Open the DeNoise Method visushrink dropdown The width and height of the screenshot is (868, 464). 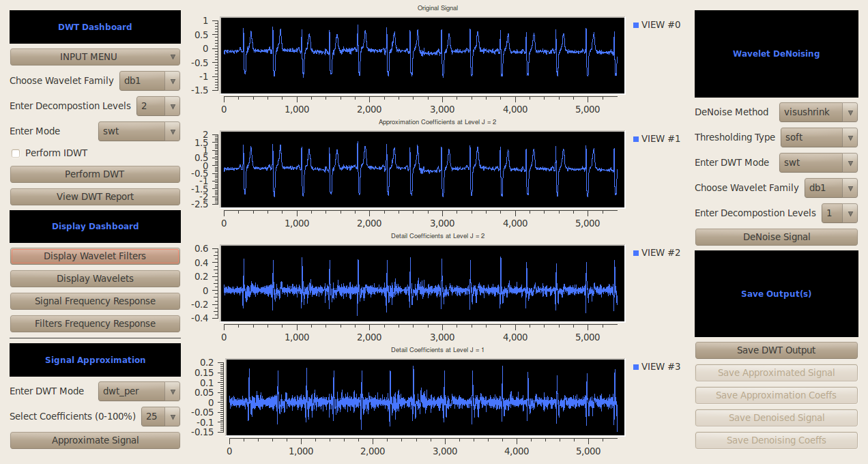818,112
